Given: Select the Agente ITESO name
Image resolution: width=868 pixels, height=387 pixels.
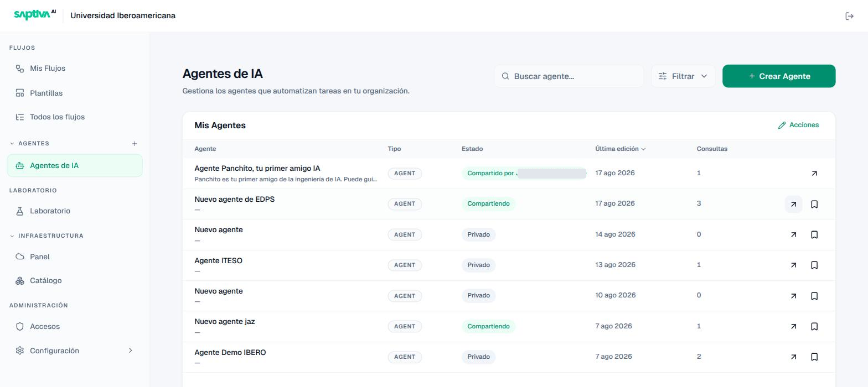Looking at the screenshot, I should (218, 260).
